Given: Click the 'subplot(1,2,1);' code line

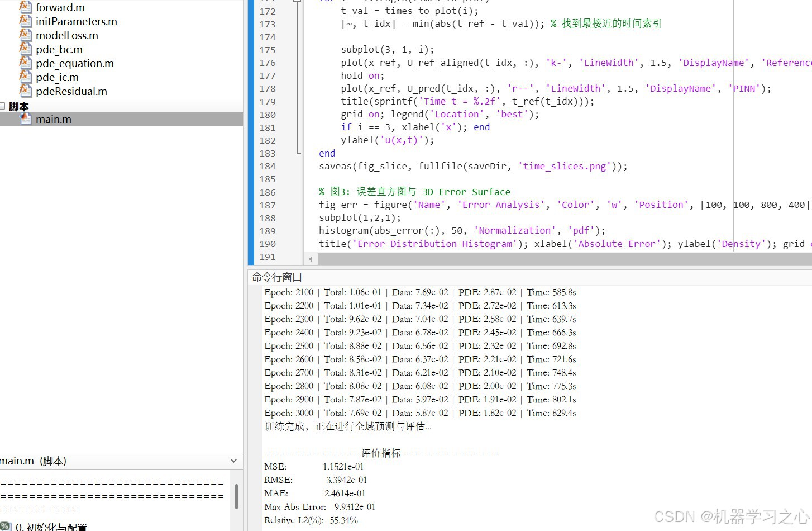Looking at the screenshot, I should point(360,217).
